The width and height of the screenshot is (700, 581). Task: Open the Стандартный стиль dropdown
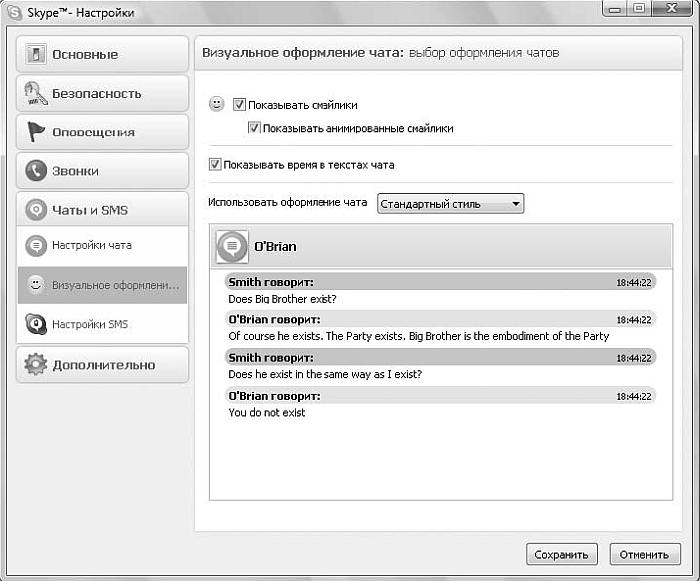point(450,204)
